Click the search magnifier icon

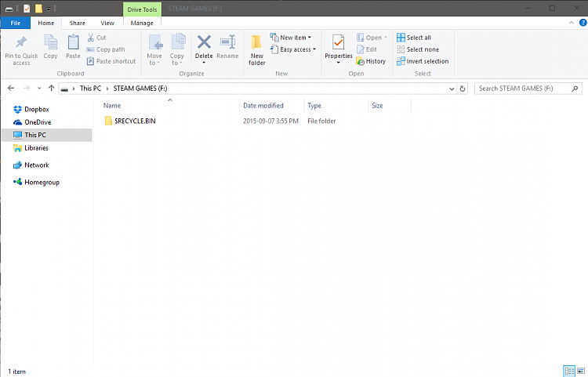(x=575, y=89)
